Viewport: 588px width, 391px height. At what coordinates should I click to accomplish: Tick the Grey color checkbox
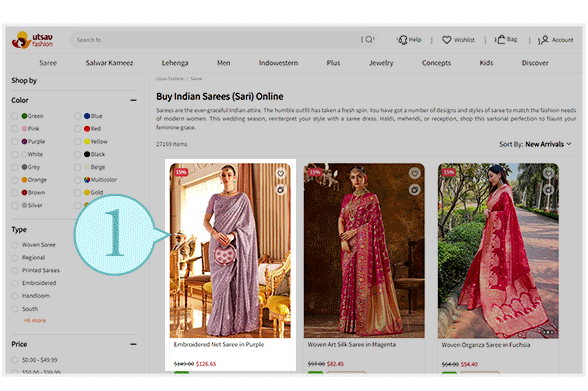[15, 167]
